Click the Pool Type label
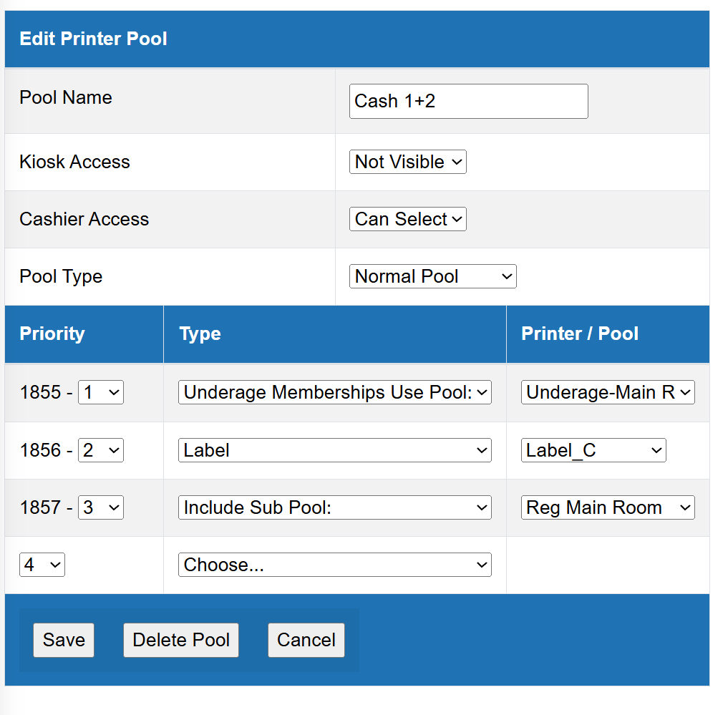 pyautogui.click(x=61, y=277)
